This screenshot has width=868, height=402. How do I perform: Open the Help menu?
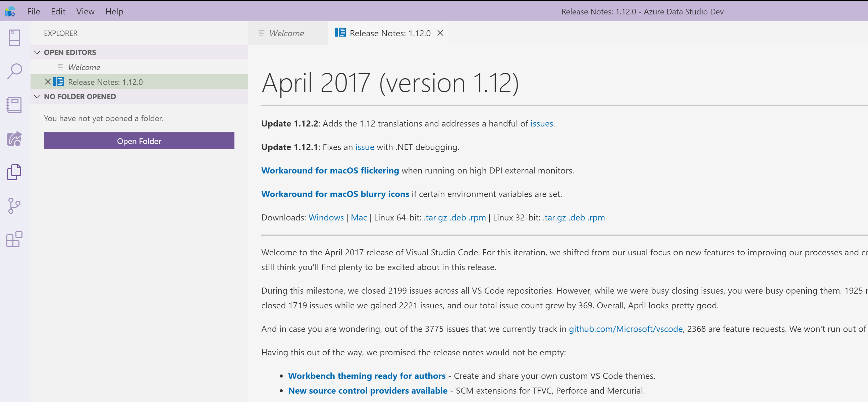point(114,11)
